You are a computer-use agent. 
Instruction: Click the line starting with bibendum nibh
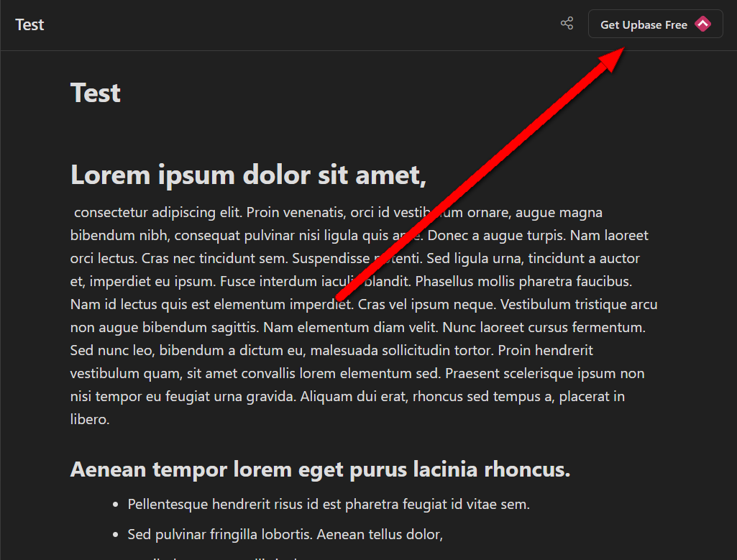tap(359, 235)
